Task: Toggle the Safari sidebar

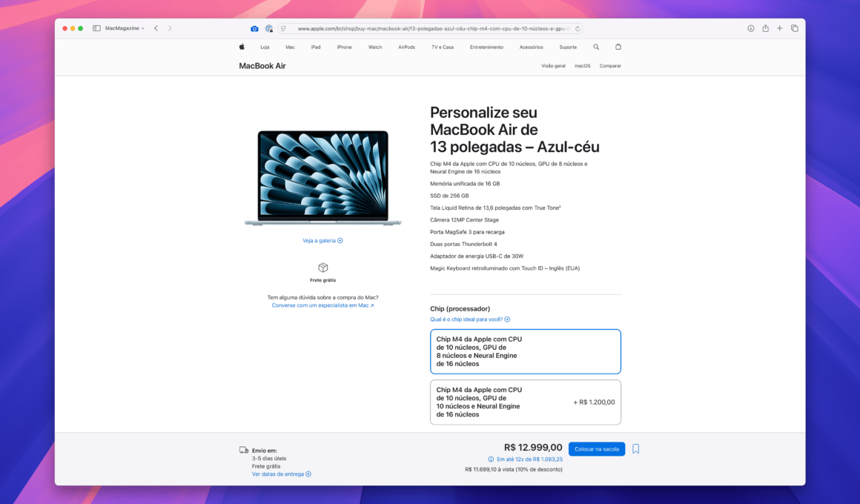Action: (x=96, y=28)
